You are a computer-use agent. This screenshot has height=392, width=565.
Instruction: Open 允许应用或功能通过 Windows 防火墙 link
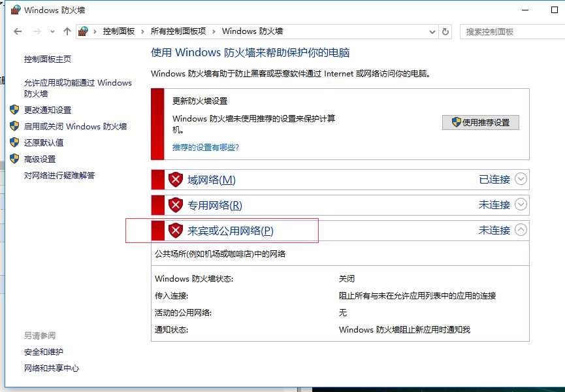[78, 88]
